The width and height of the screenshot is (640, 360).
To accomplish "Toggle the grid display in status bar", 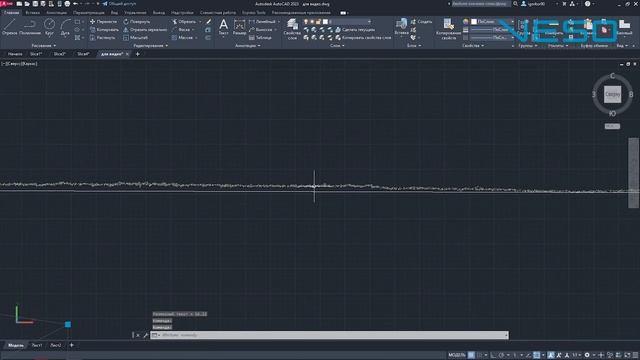I will click(x=471, y=355).
